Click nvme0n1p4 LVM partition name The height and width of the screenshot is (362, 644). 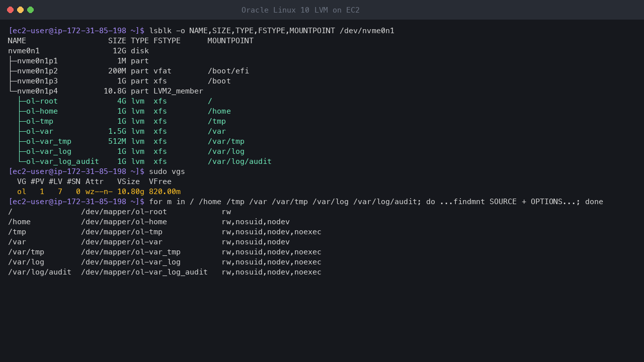pyautogui.click(x=37, y=91)
